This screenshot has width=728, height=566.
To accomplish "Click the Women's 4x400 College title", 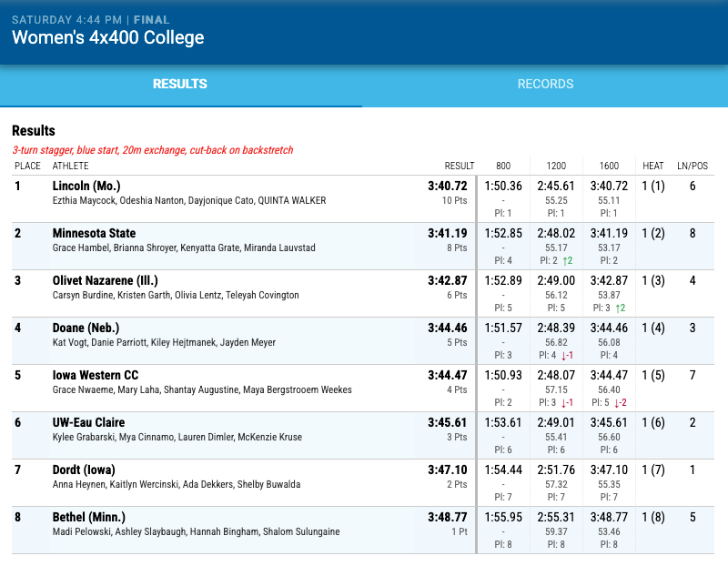I will (x=107, y=37).
